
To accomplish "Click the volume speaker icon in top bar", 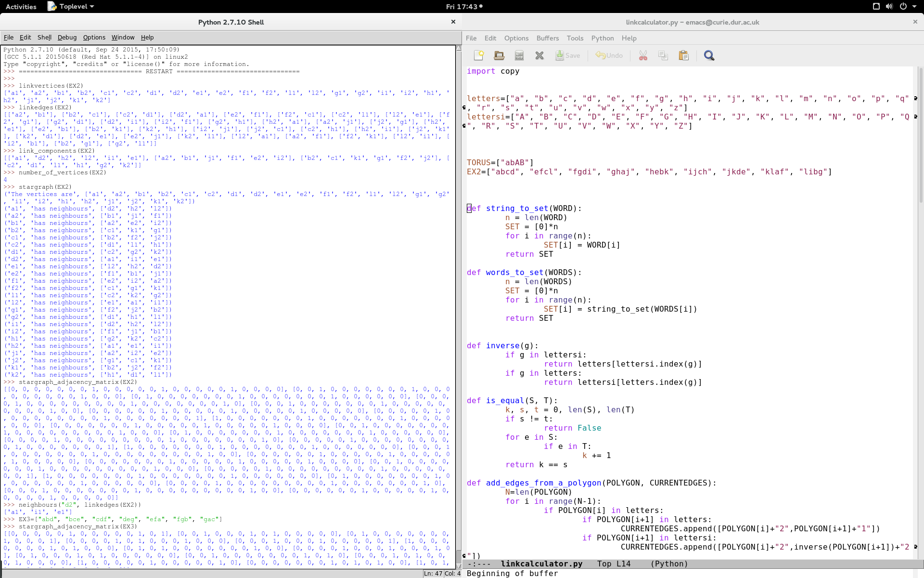I will [889, 6].
